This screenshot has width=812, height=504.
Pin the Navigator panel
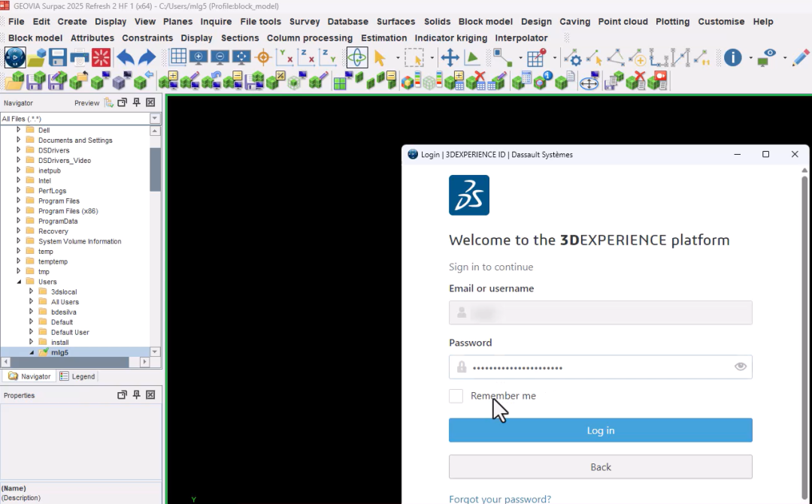(137, 102)
